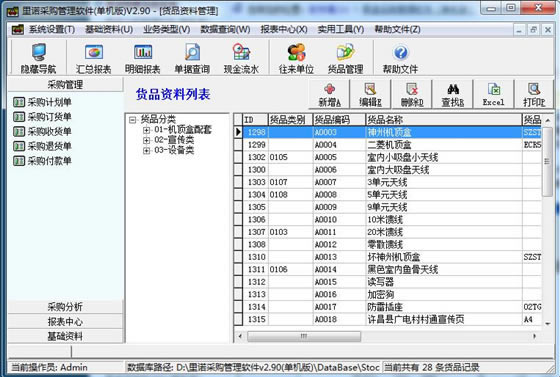560x377 pixels.
Task: Click the horizontal scrollbar thumb under the table
Action: [x=304, y=336]
